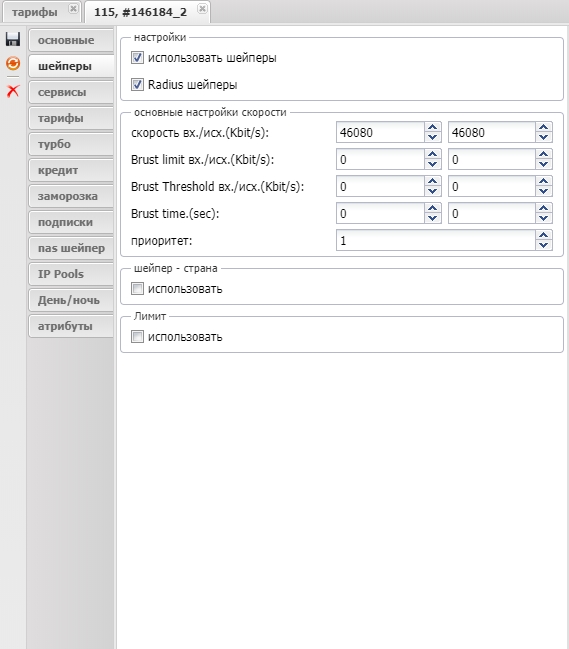Close the 115, #146184_2 tab
The height and width of the screenshot is (649, 569).
click(x=202, y=8)
